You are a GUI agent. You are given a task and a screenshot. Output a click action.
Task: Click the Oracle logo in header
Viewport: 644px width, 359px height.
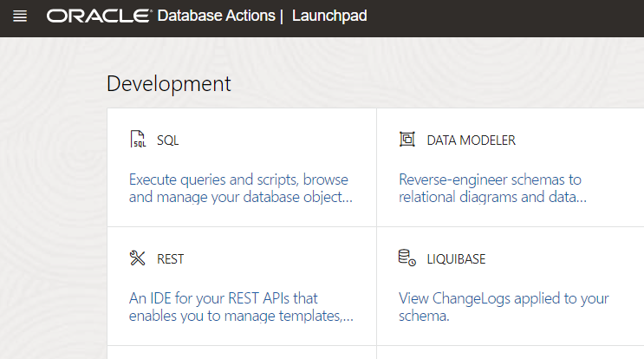point(99,16)
